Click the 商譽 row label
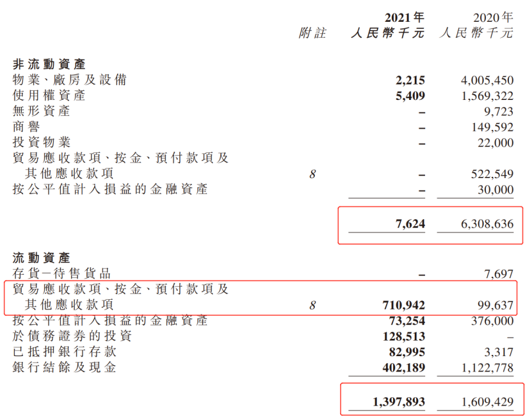This screenshot has height=417, width=532. [27, 126]
